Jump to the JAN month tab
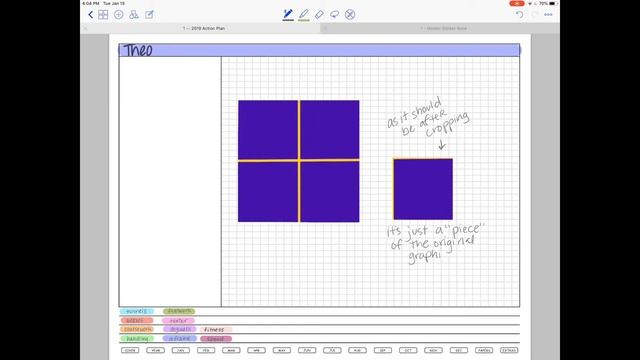 coord(181,350)
